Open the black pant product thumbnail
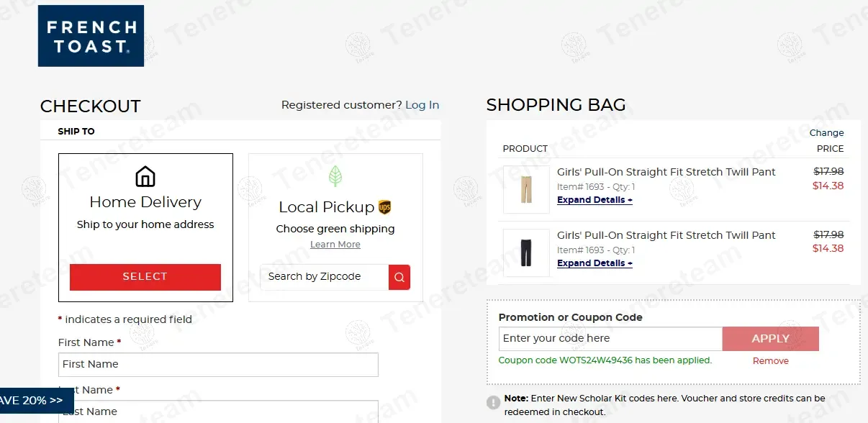Screen dimensions: 868x423 coord(526,253)
